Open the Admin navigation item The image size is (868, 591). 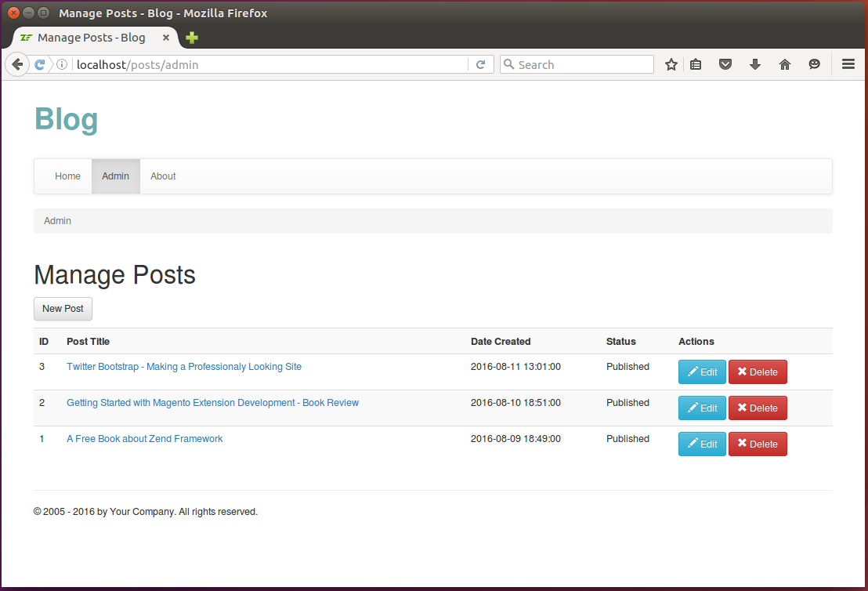[x=115, y=176]
